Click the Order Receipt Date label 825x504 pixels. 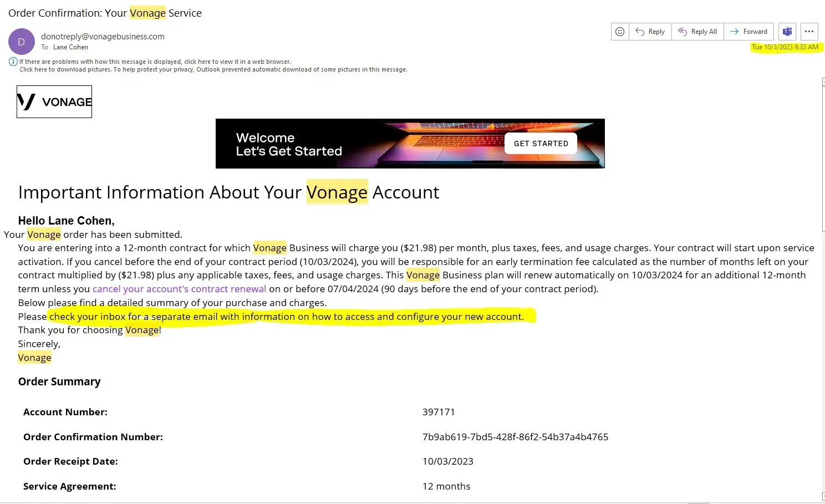(70, 461)
